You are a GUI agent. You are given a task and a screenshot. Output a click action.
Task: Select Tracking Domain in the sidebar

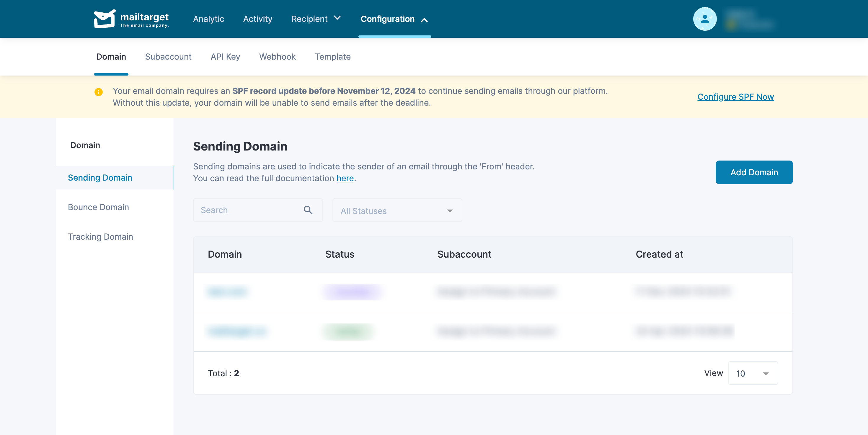click(100, 236)
